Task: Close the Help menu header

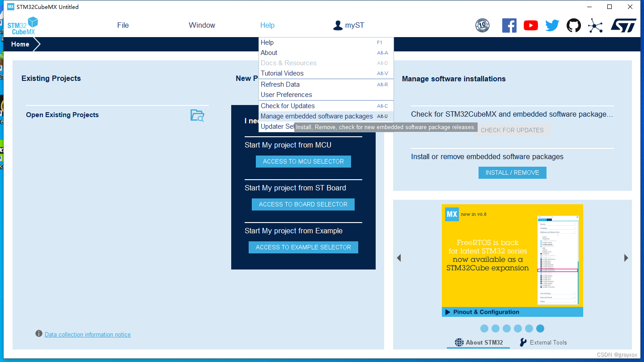Action: [267, 25]
